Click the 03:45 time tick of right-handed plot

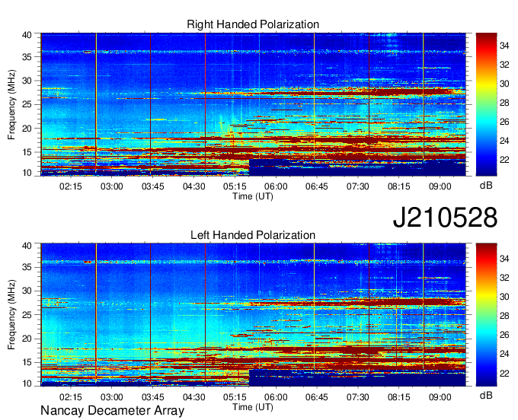152,186
